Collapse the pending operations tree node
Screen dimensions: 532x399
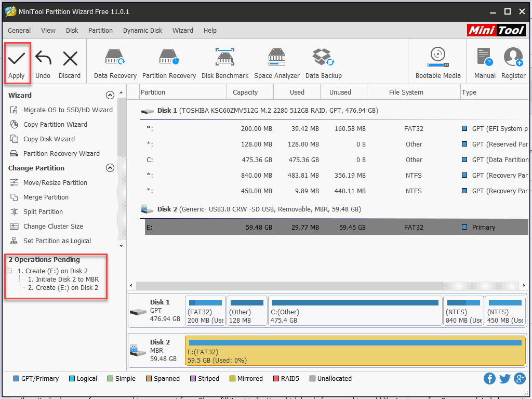(10, 271)
